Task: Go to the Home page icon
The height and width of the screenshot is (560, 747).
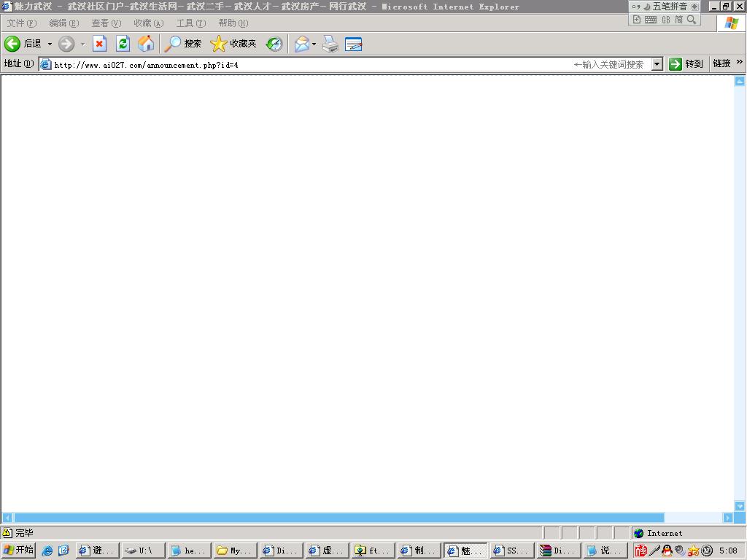Action: pyautogui.click(x=146, y=44)
